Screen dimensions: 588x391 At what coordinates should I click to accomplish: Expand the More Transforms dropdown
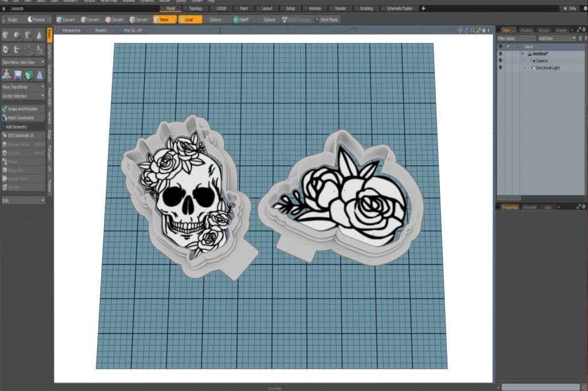(x=23, y=87)
